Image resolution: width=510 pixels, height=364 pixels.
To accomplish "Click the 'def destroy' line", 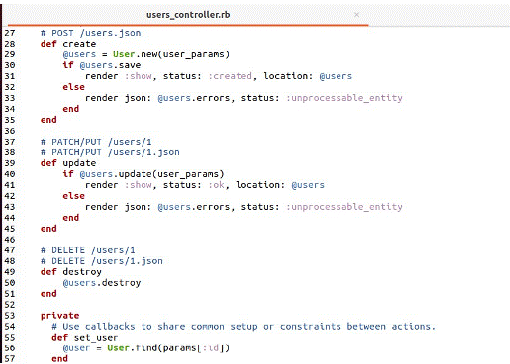I will pos(71,272).
